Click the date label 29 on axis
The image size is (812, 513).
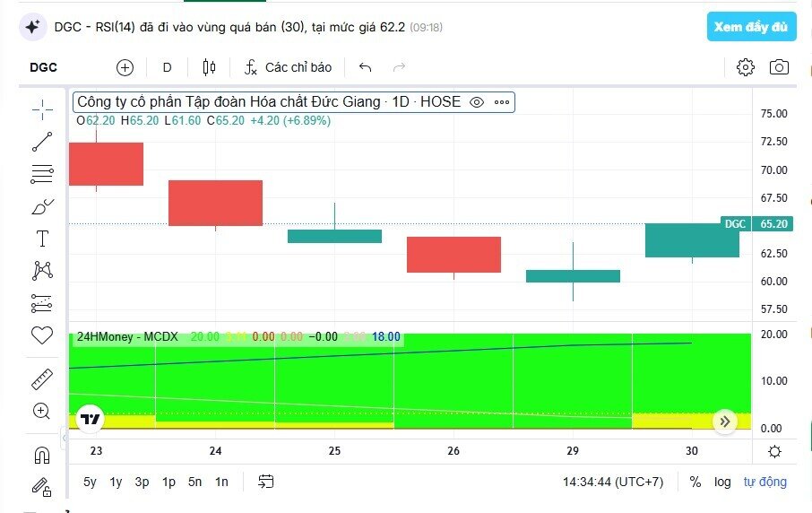(572, 451)
